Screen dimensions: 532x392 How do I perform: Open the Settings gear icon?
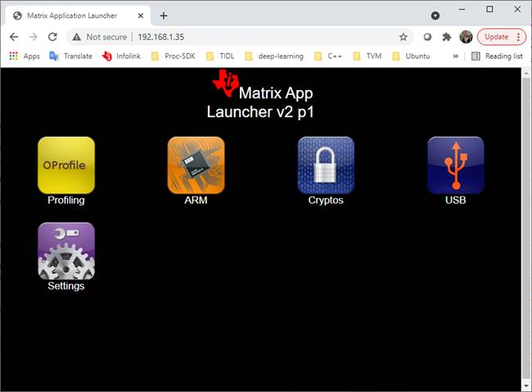coord(66,250)
